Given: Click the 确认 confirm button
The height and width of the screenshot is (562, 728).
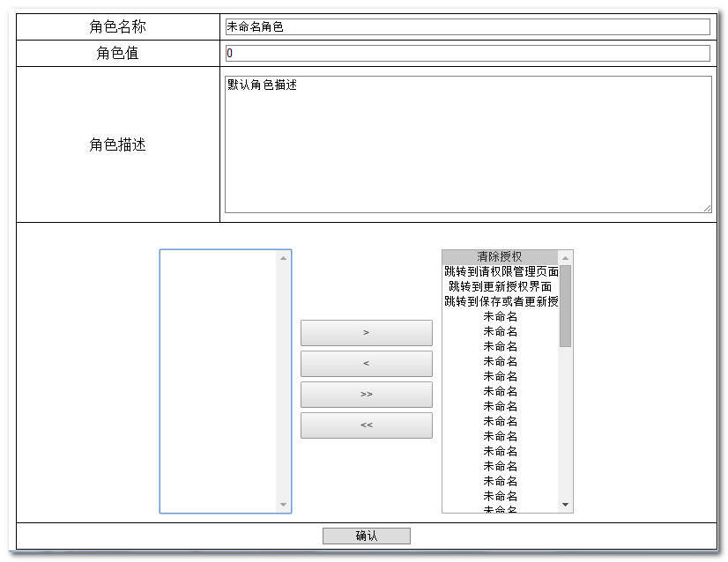Looking at the screenshot, I should (x=366, y=536).
